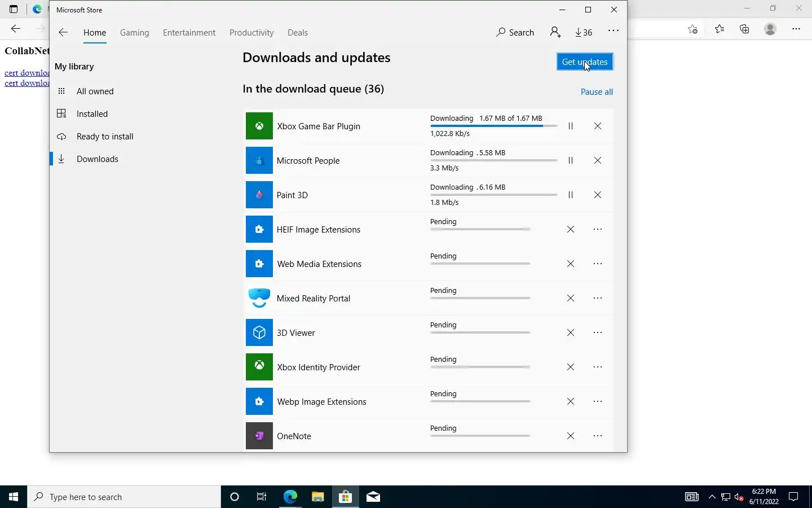
Task: Click the Pause all link
Action: (597, 92)
